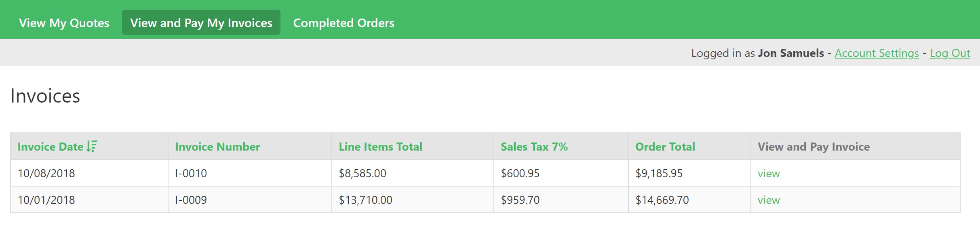Click the Jon Samuels username text
Viewport: 980px width, 237px height.
click(791, 53)
